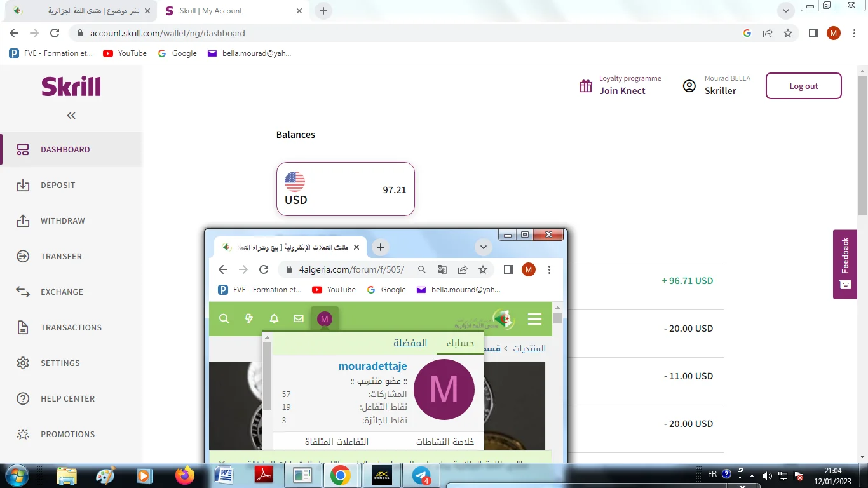Switch to the المفضلة tab in forum popup
868x488 pixels.
point(410,343)
